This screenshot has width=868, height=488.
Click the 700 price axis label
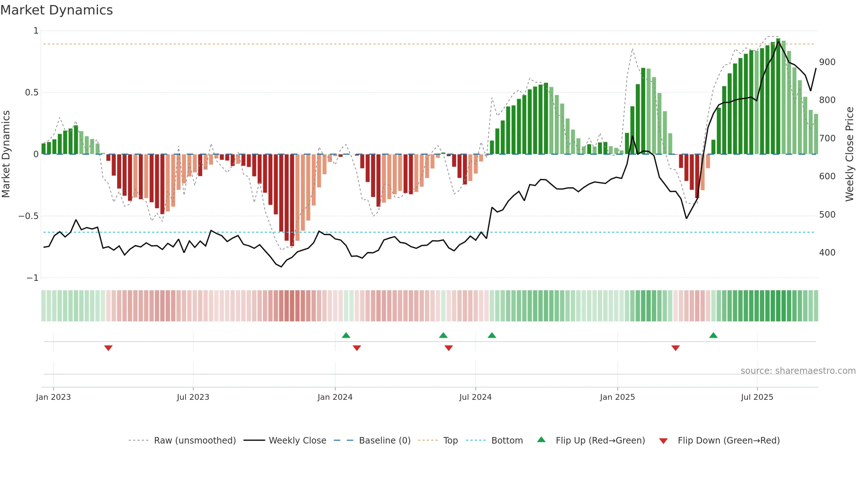tap(827, 138)
